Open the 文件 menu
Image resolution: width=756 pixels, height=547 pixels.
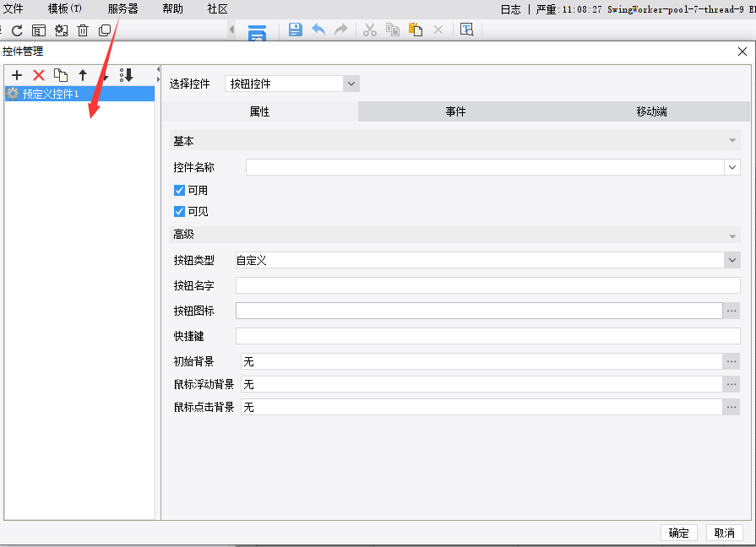(x=13, y=8)
